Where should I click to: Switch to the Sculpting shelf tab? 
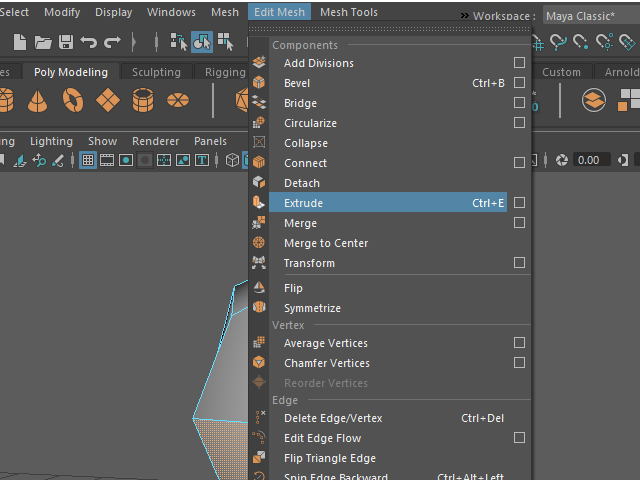pos(156,72)
